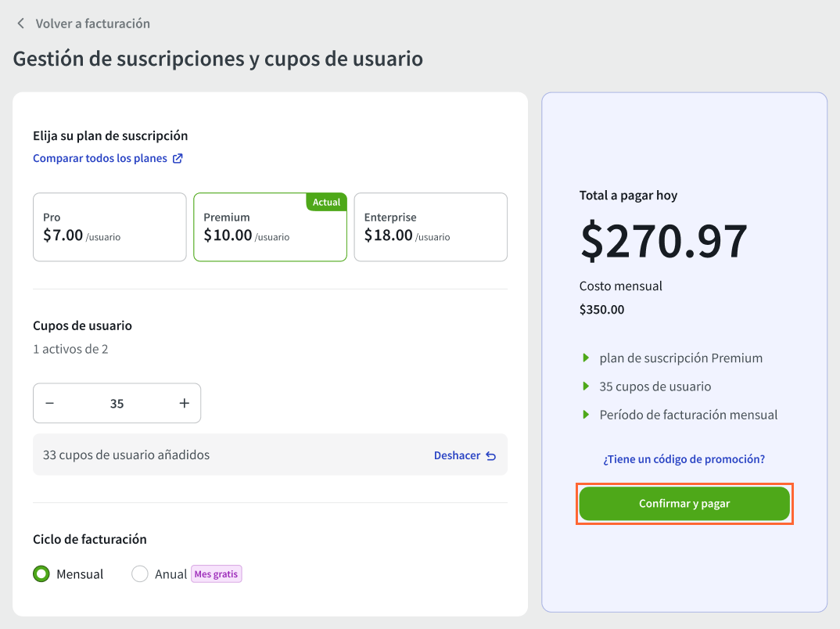Click the triangle bullet beside 35 cupos de usuario

pos(586,386)
